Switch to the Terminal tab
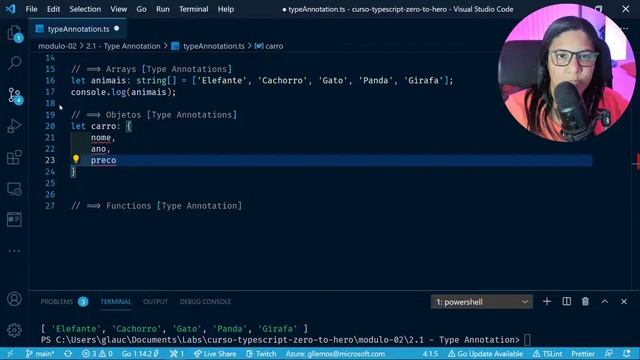 click(116, 302)
